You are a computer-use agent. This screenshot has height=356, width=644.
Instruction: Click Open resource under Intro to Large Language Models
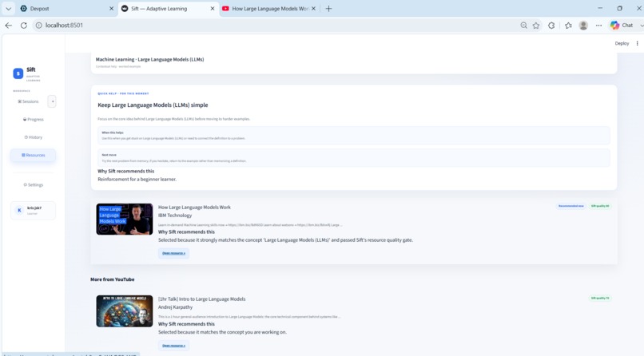[x=173, y=346]
